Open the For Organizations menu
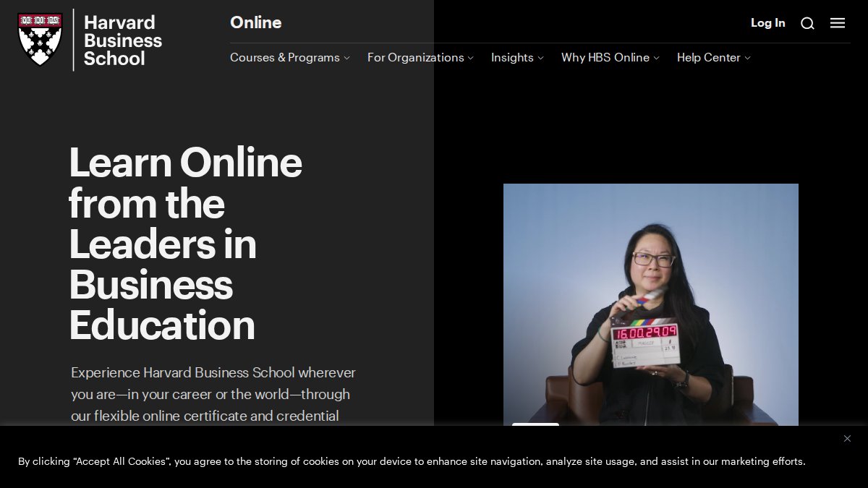This screenshot has width=868, height=488. click(416, 57)
